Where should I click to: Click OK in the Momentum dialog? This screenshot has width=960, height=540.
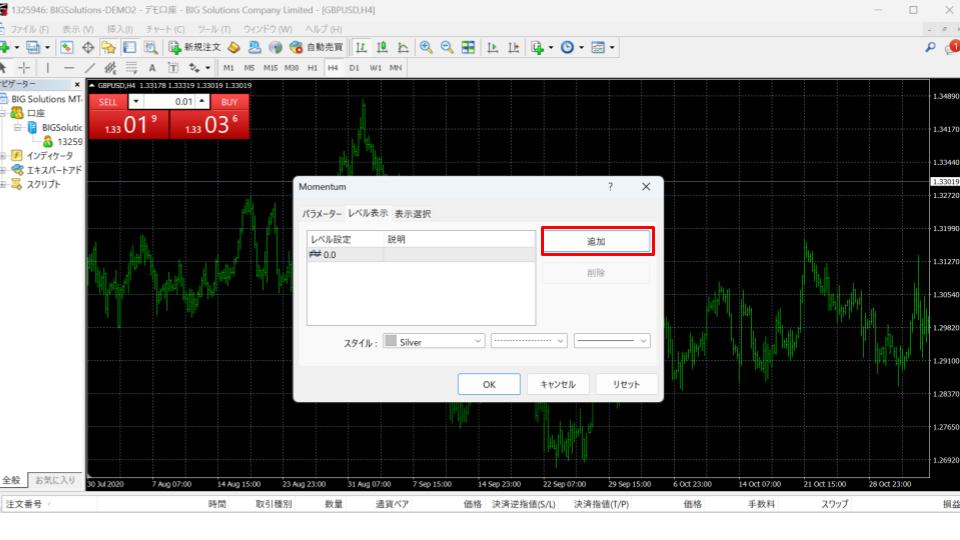point(489,384)
